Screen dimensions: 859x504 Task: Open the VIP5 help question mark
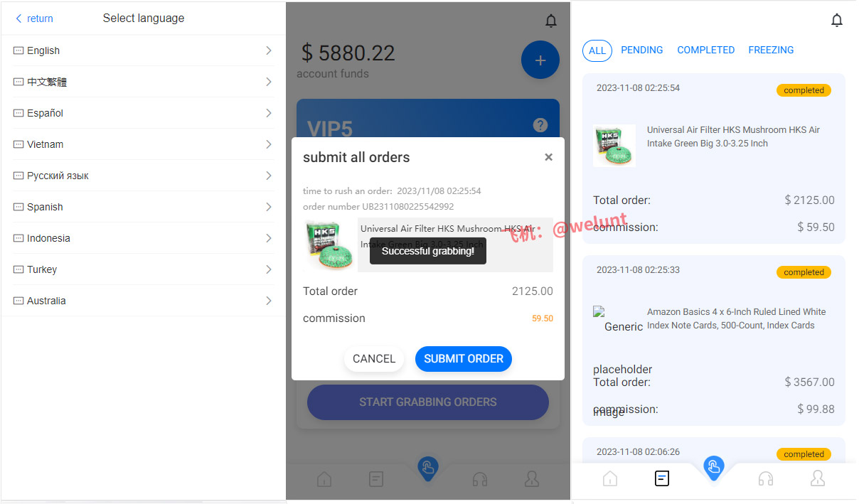[x=540, y=125]
